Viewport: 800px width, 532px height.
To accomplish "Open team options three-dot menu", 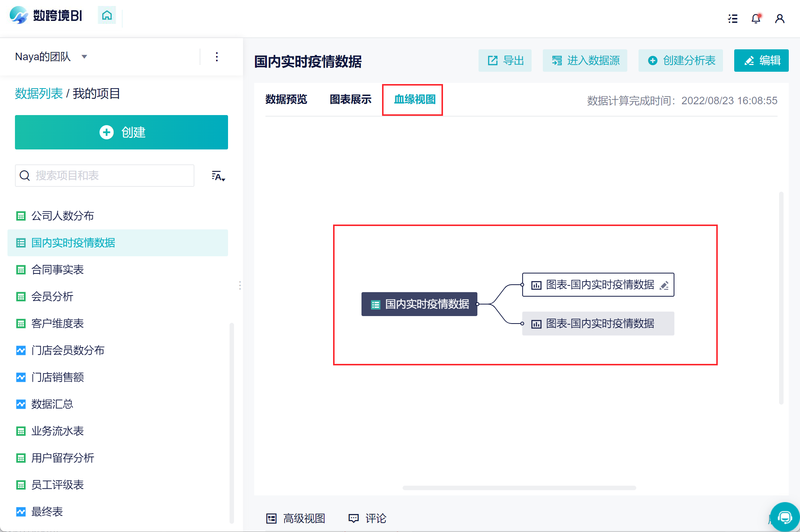I will coord(217,57).
